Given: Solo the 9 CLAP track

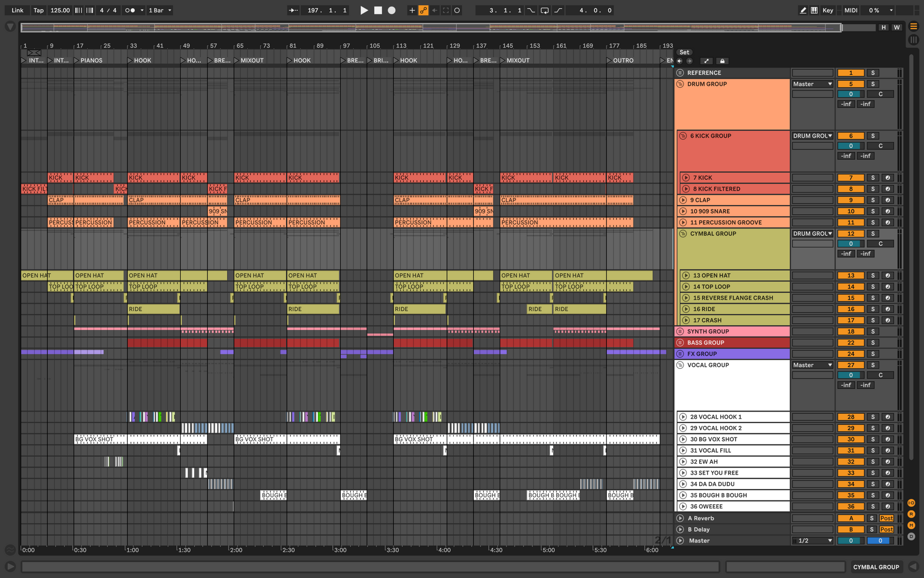Looking at the screenshot, I should click(873, 200).
